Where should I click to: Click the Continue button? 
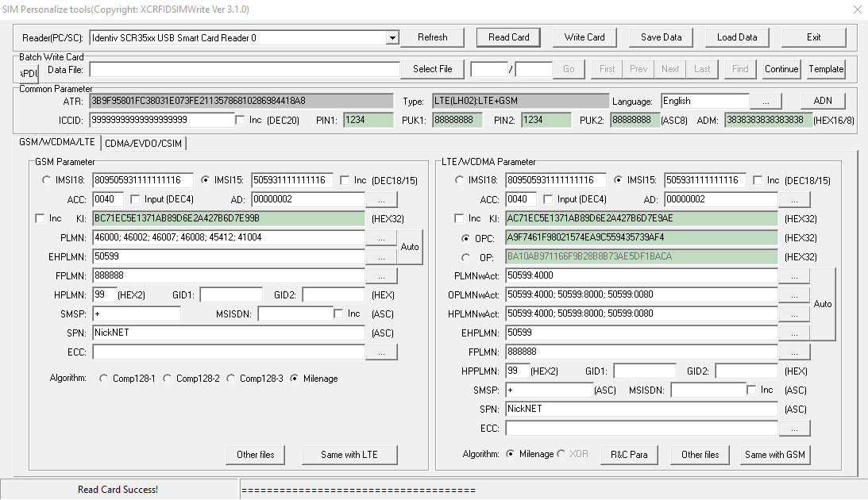pyautogui.click(x=781, y=69)
